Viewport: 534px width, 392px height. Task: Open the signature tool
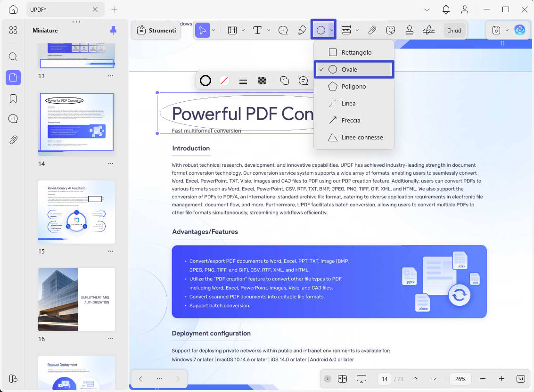428,30
